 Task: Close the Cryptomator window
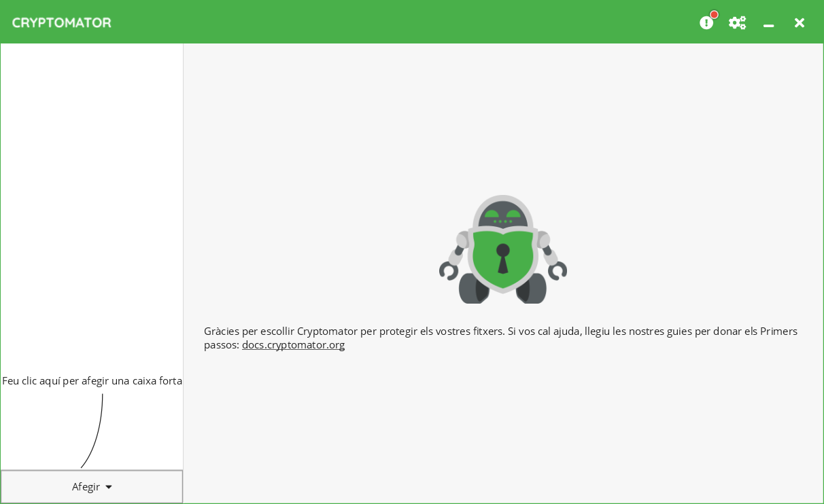pyautogui.click(x=800, y=22)
